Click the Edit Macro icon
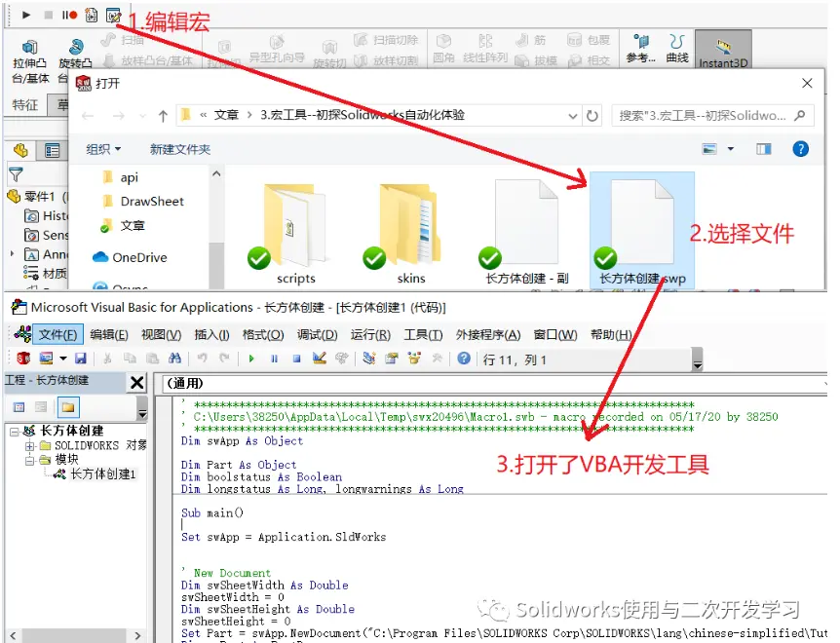This screenshot has height=643, width=840. point(113,15)
